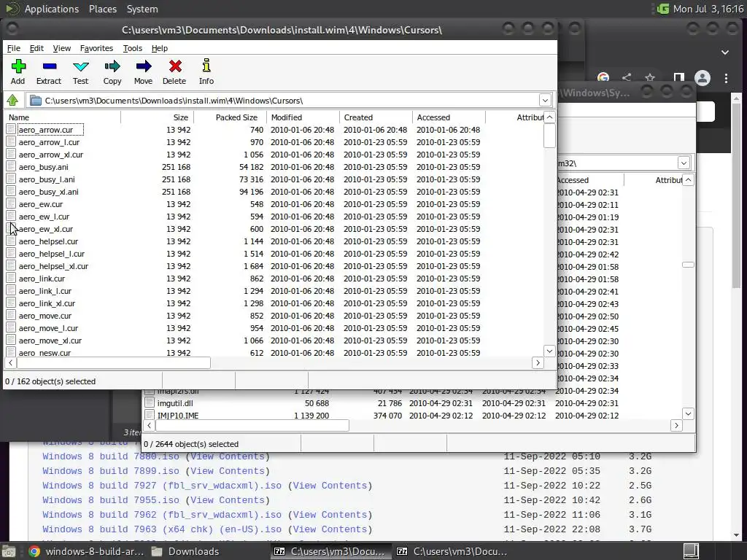The width and height of the screenshot is (747, 560).
Task: Open the View menu
Action: coord(62,48)
